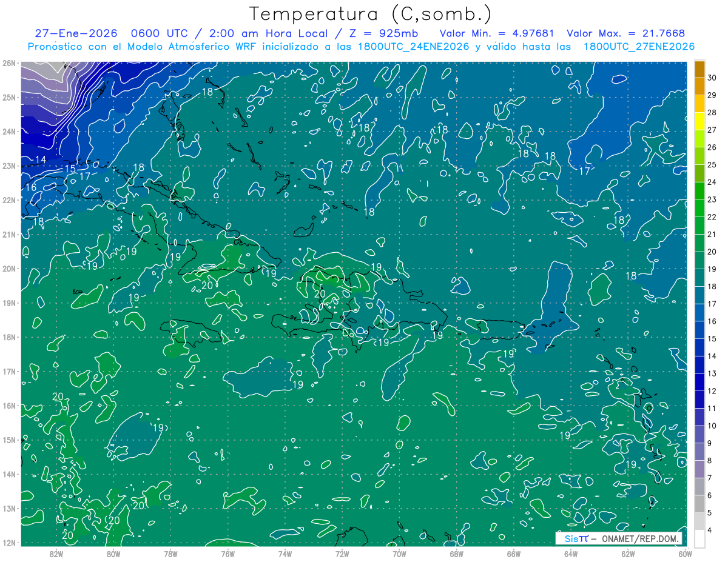The image size is (728, 562).
Task: Click the "22N" latitude axis label
Action: (x=9, y=200)
